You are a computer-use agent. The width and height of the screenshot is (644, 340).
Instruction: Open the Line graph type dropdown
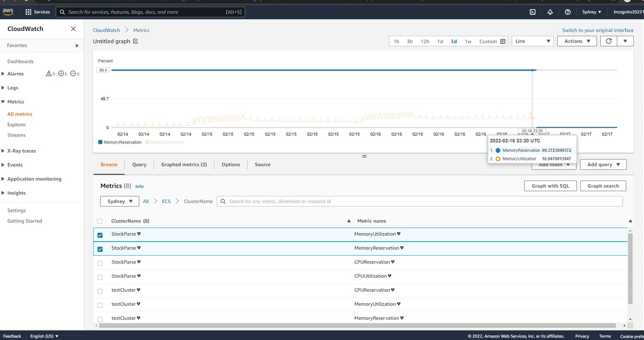533,41
